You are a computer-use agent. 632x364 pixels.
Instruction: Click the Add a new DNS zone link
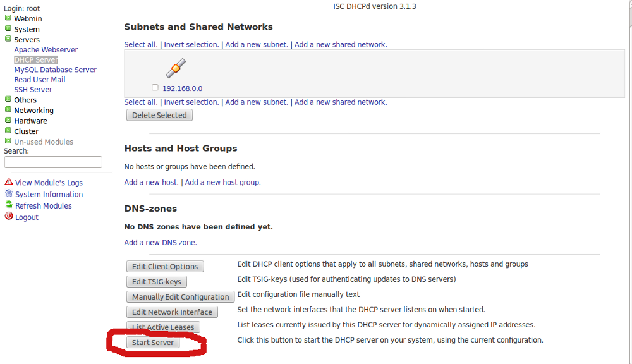pyautogui.click(x=160, y=243)
